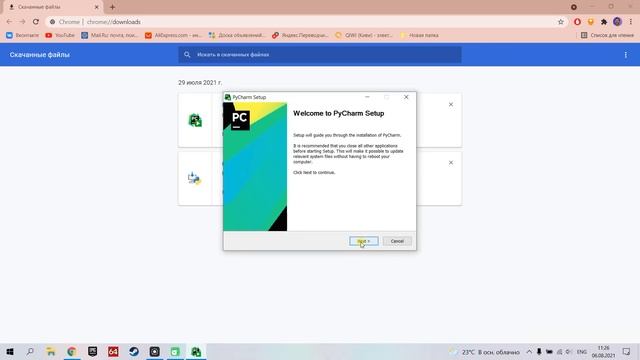This screenshot has height=360, width=640.
Task: Open the Chrome profile avatar
Action: click(617, 22)
